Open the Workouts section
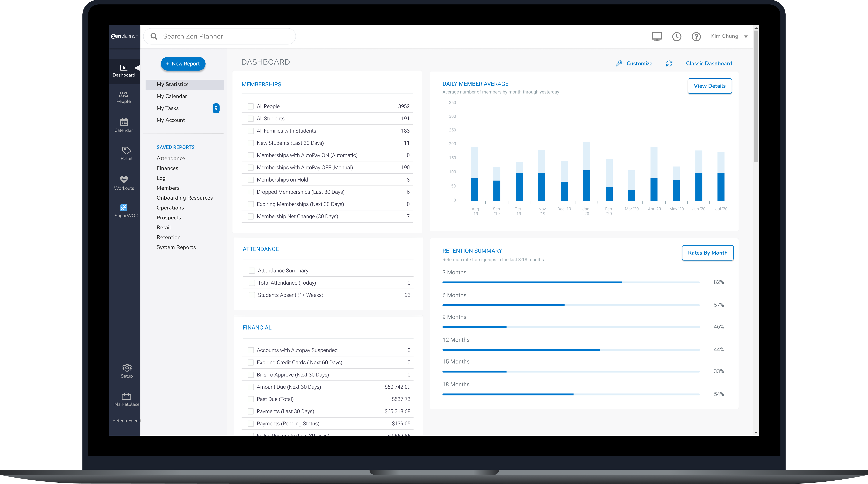The image size is (868, 484). (124, 182)
